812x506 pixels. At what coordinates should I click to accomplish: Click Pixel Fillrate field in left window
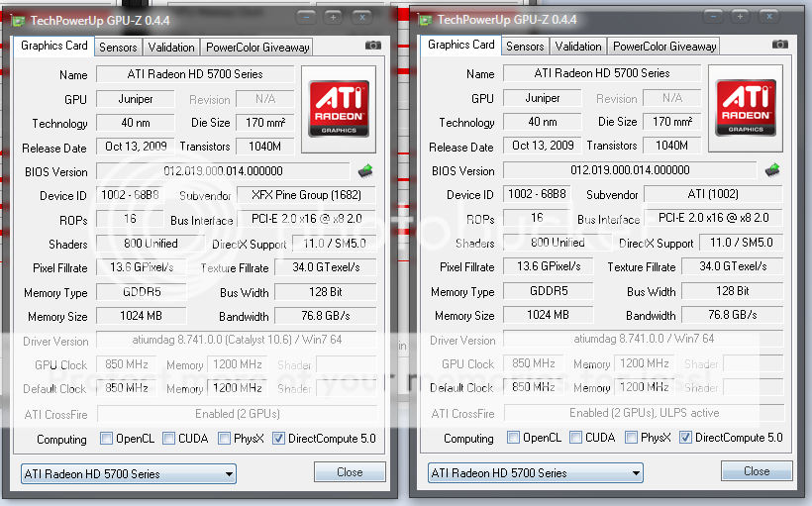pos(141,267)
